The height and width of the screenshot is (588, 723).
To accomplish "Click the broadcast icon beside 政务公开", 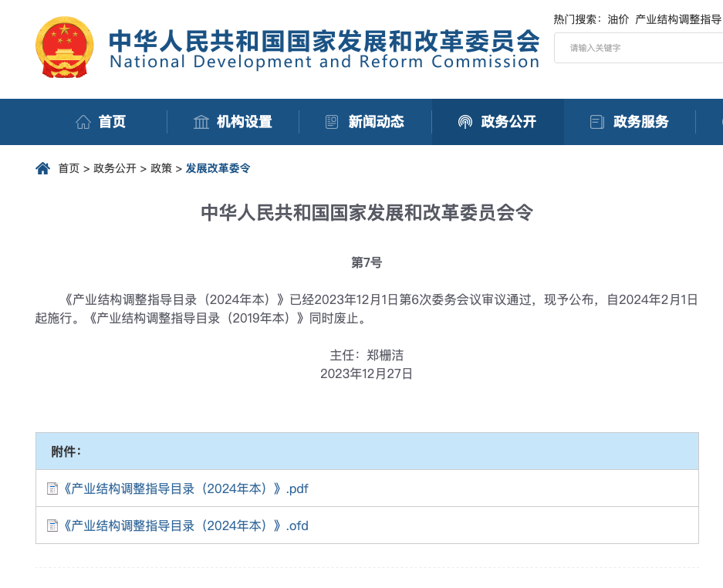I will point(465,122).
